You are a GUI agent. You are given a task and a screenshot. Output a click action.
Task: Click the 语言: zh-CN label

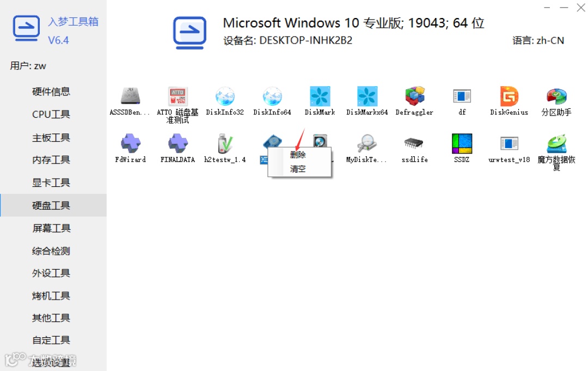pos(538,40)
